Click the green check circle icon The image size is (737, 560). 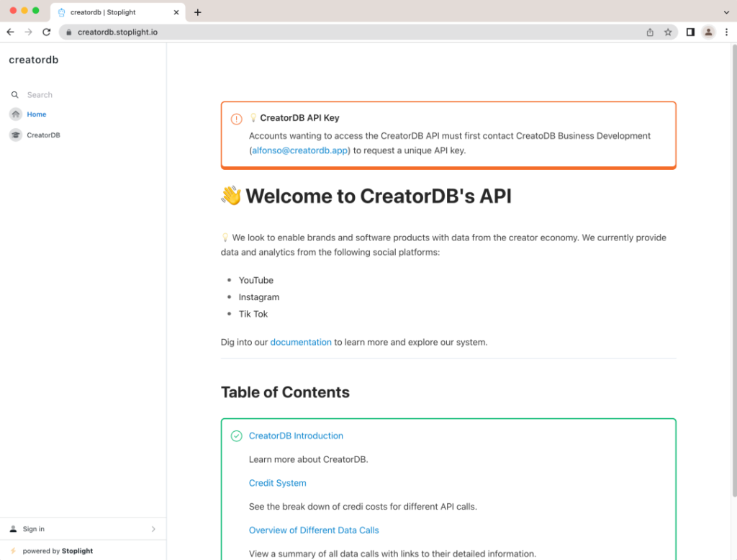236,436
